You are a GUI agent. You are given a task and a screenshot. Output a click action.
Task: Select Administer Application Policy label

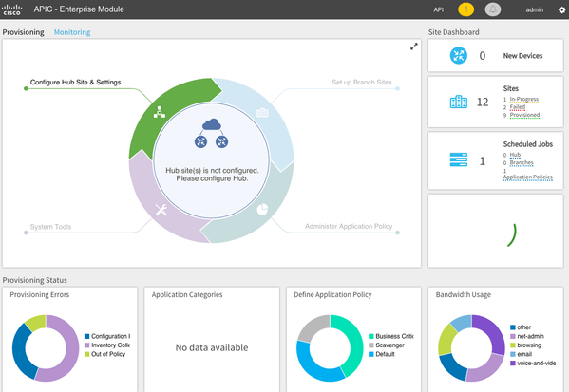(349, 226)
